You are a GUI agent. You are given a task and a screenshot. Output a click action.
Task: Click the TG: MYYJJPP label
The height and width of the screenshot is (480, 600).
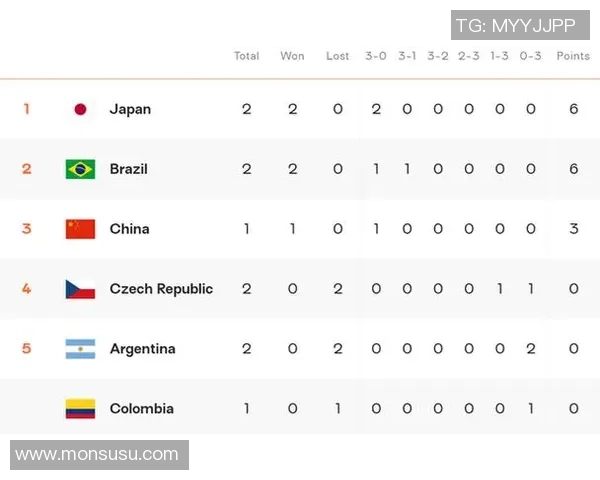(x=520, y=25)
